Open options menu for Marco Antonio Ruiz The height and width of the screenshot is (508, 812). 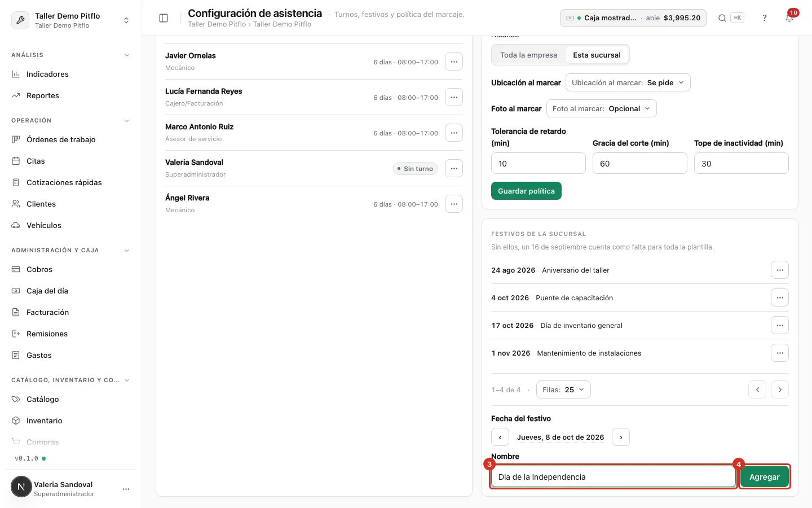[454, 133]
